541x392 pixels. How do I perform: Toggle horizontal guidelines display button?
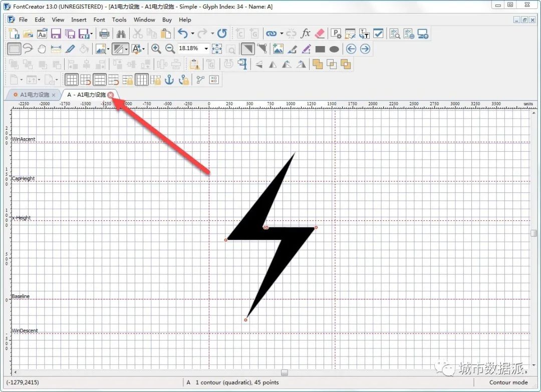click(99, 80)
